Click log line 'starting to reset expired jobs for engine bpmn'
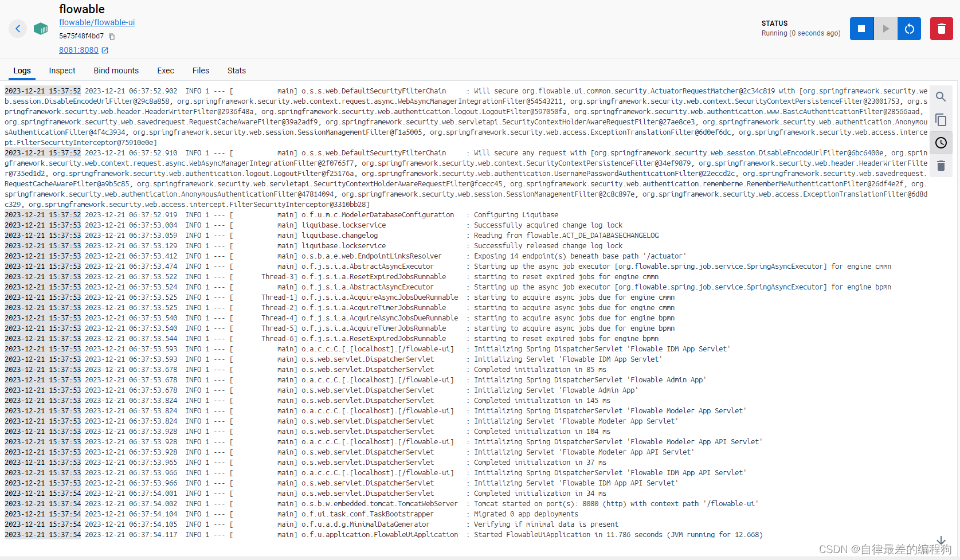Viewport: 960px width, 560px height. (566, 339)
